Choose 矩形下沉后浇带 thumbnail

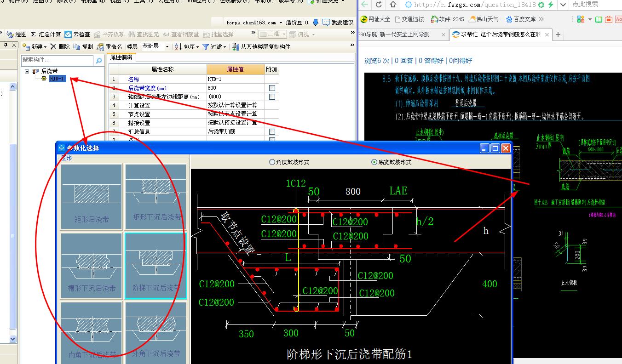pyautogui.click(x=156, y=196)
